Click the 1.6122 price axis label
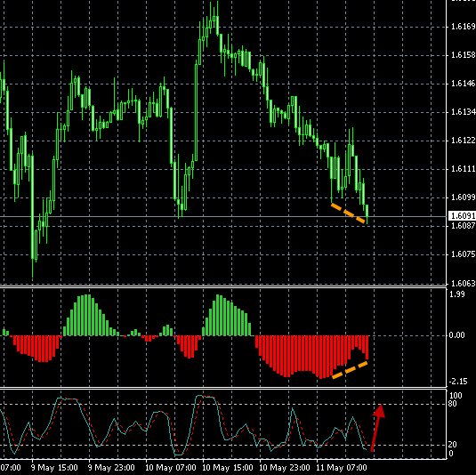This screenshot has width=476, height=475. tap(464, 141)
